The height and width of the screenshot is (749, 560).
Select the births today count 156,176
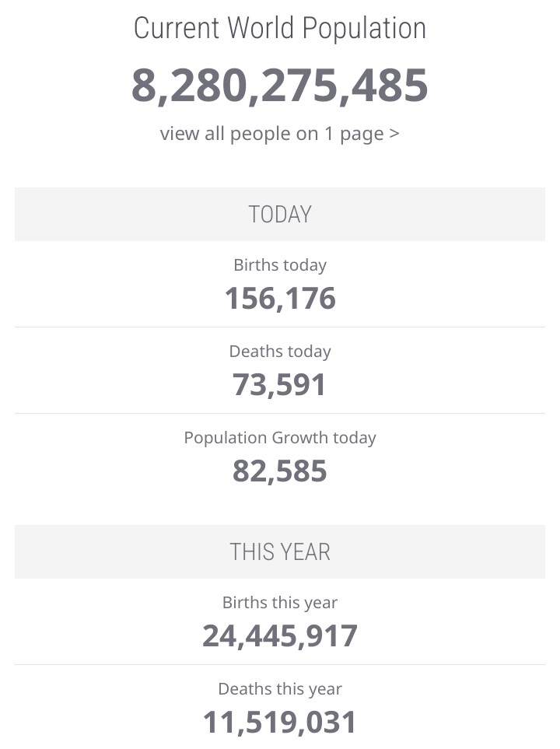(280, 299)
